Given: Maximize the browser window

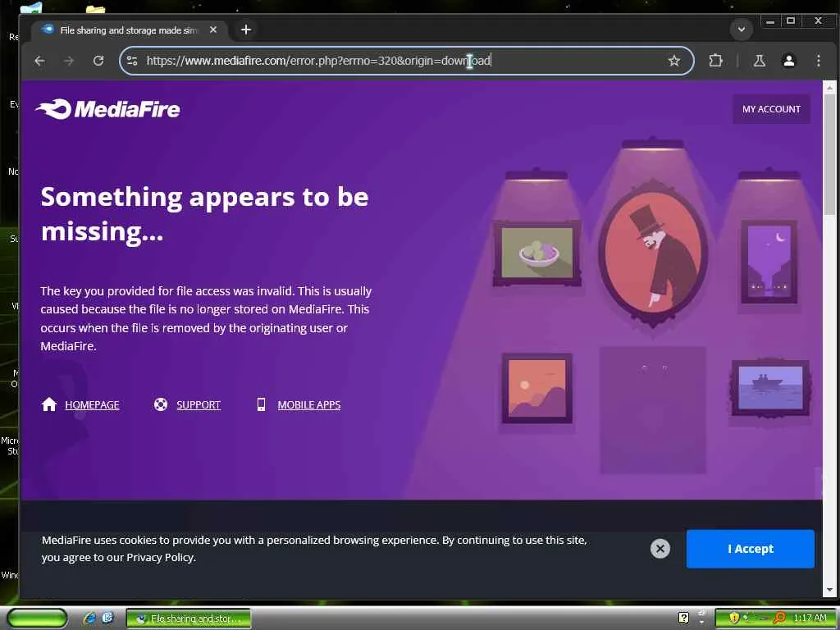Looking at the screenshot, I should point(791,21).
